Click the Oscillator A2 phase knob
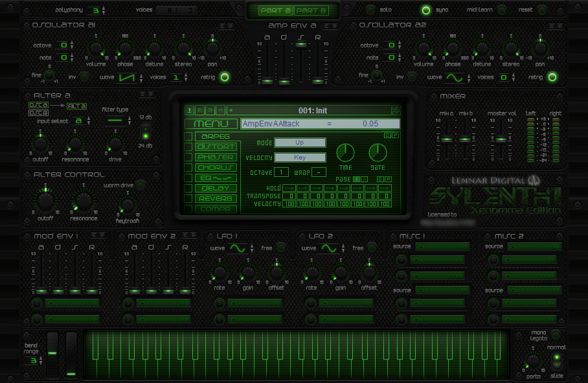 coord(453,49)
